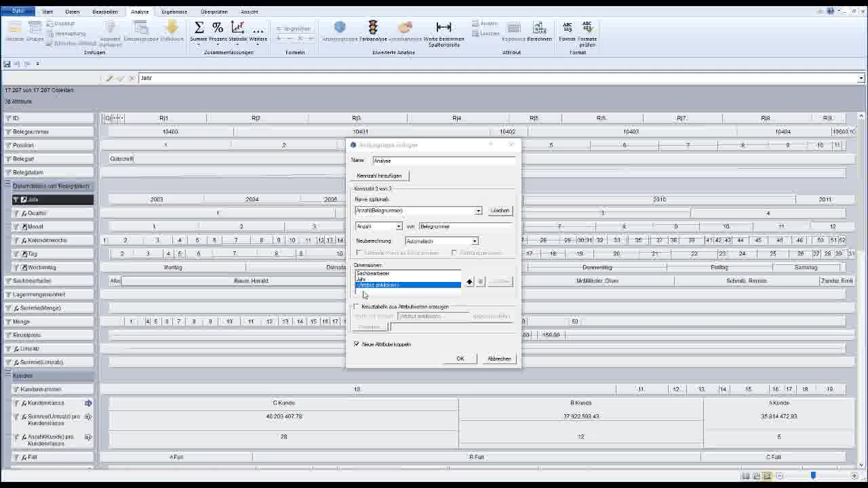Click the Kennzahl hinzufügen button
Image resolution: width=868 pixels, height=488 pixels.
point(380,176)
